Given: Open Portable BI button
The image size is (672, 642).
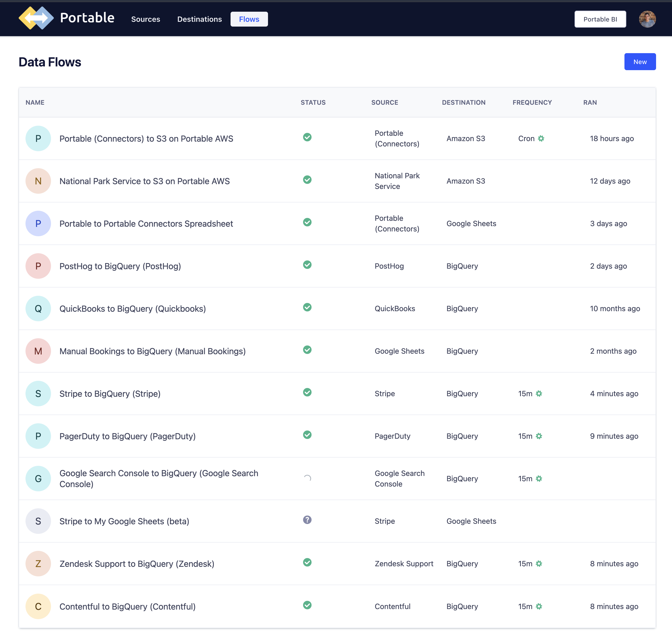Looking at the screenshot, I should pyautogui.click(x=600, y=19).
